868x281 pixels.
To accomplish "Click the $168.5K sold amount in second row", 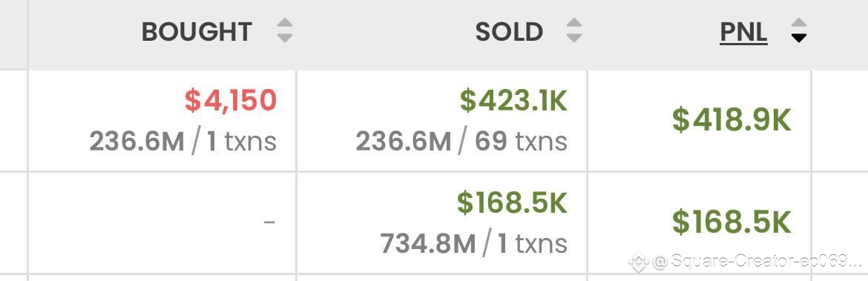I will point(513,204).
